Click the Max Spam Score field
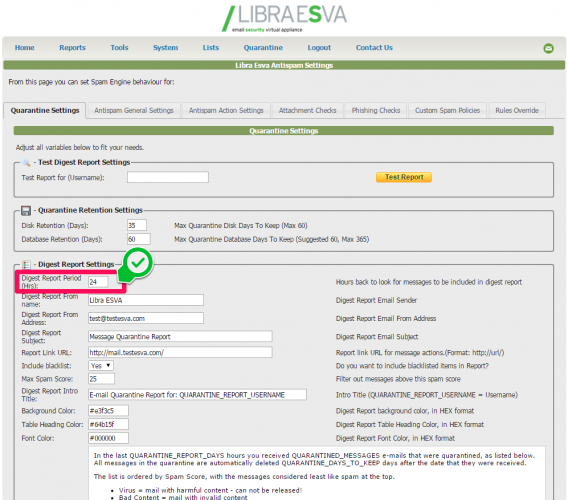This screenshot has height=500, width=568. tap(101, 379)
